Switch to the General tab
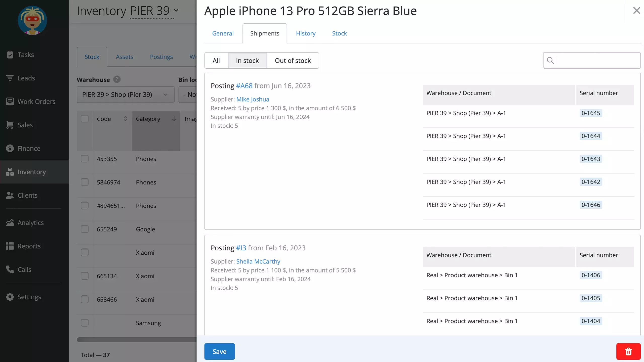Viewport: 644px width, 362px height. click(x=223, y=33)
